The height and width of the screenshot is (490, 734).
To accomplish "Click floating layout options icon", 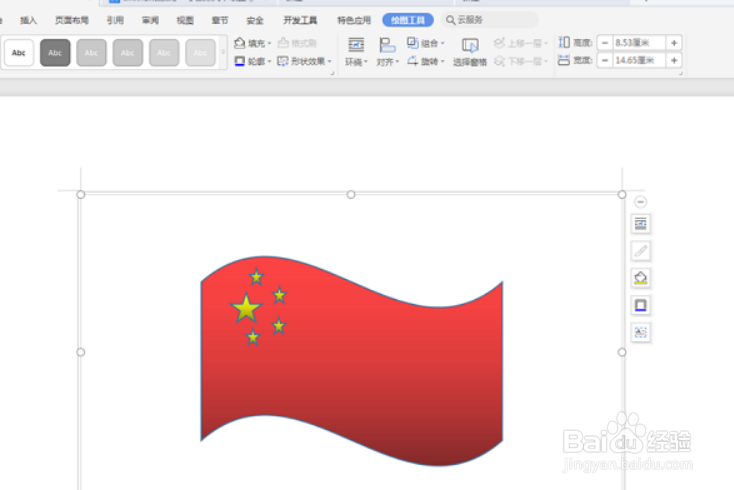I will [641, 224].
